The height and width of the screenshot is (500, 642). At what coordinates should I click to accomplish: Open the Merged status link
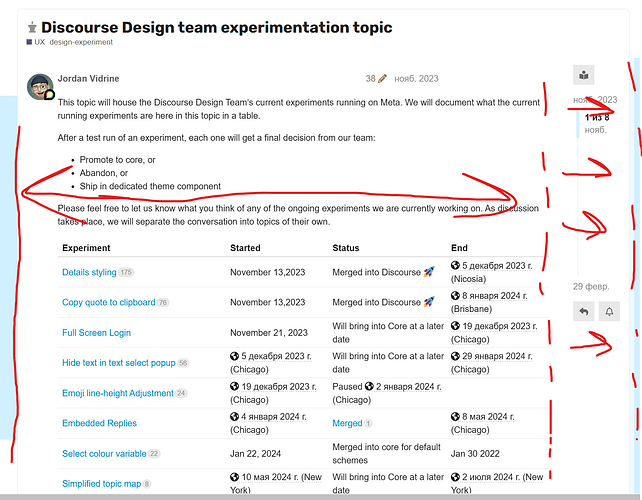pos(347,423)
